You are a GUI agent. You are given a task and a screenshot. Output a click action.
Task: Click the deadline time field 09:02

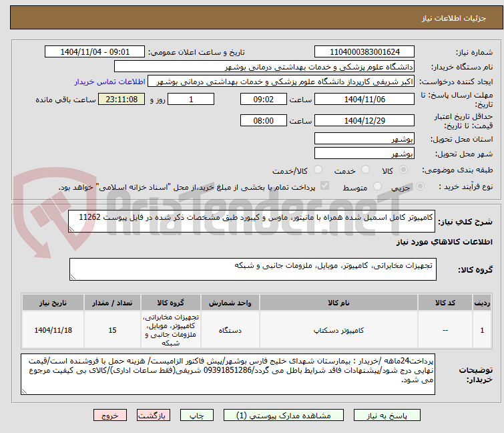[x=264, y=99]
